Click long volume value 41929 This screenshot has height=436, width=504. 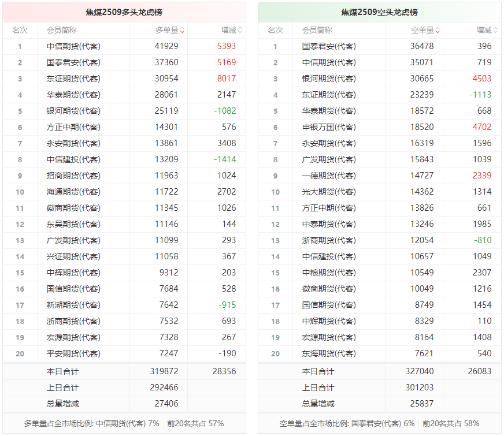click(166, 46)
